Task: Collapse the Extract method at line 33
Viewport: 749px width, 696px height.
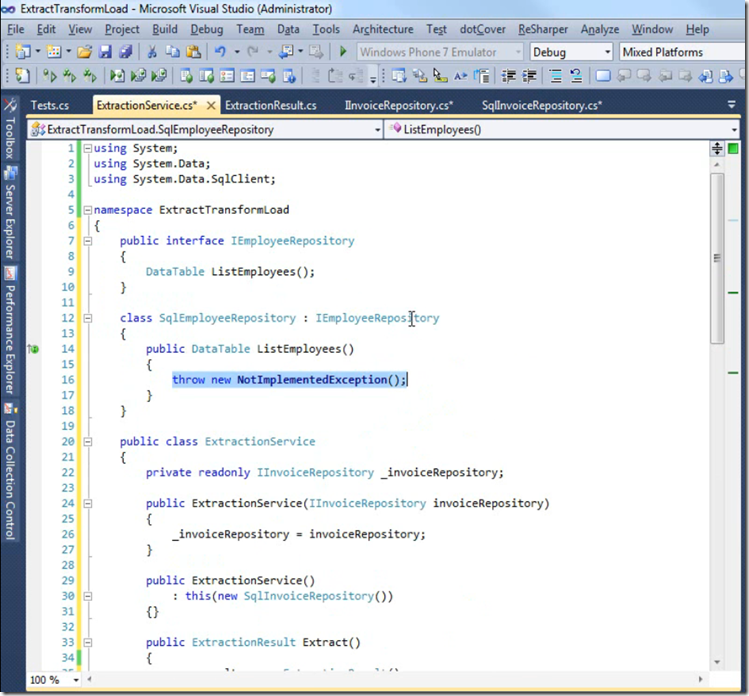Action: pos(87,642)
